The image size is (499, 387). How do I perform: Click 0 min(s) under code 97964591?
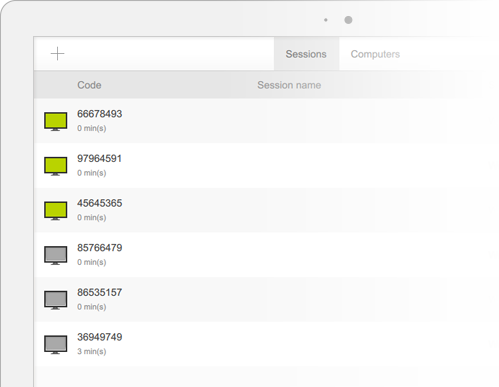[x=92, y=173]
